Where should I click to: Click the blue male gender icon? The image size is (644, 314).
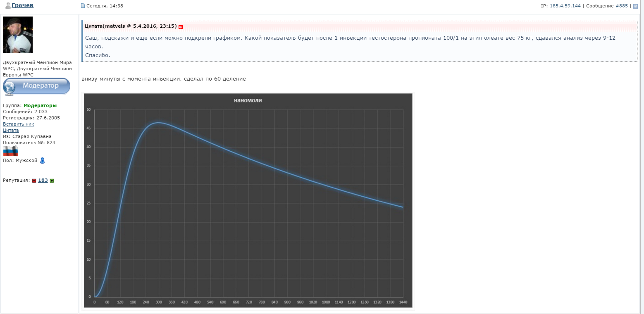42,160
